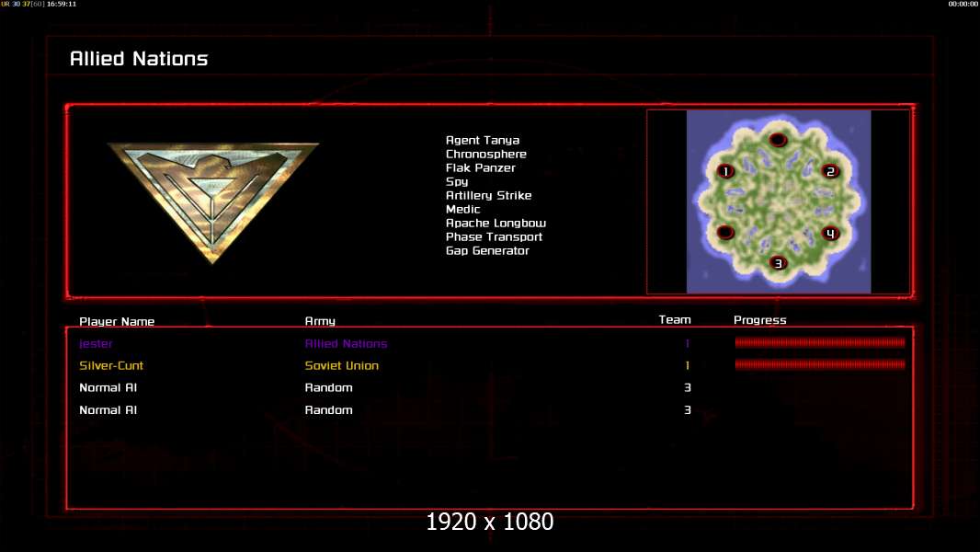Click the first Normal AI player name
The image size is (980, 552).
pyautogui.click(x=108, y=387)
